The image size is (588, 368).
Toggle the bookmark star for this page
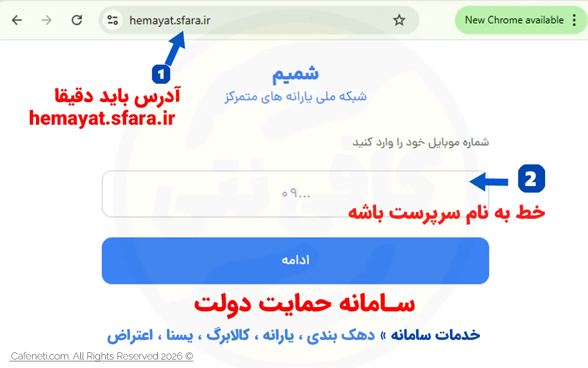[399, 20]
